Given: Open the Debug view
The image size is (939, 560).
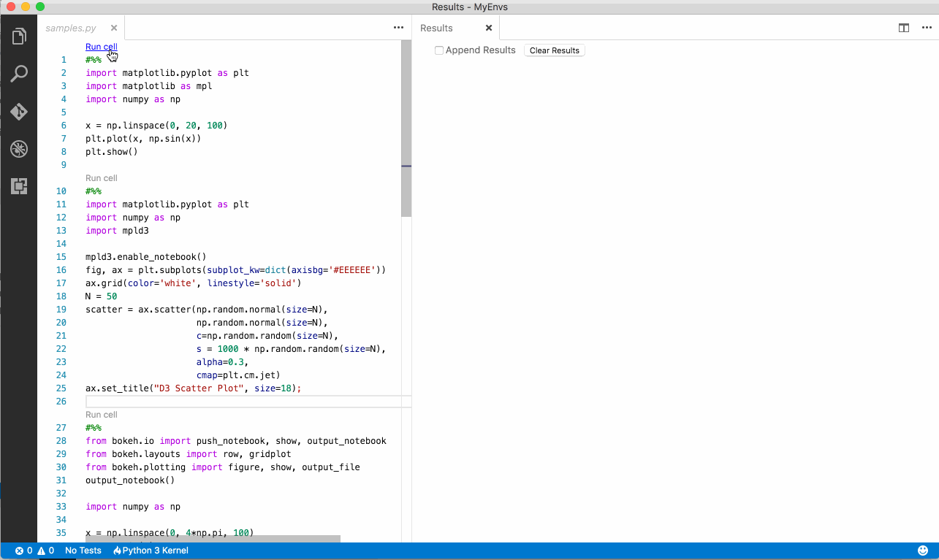Looking at the screenshot, I should [x=18, y=149].
